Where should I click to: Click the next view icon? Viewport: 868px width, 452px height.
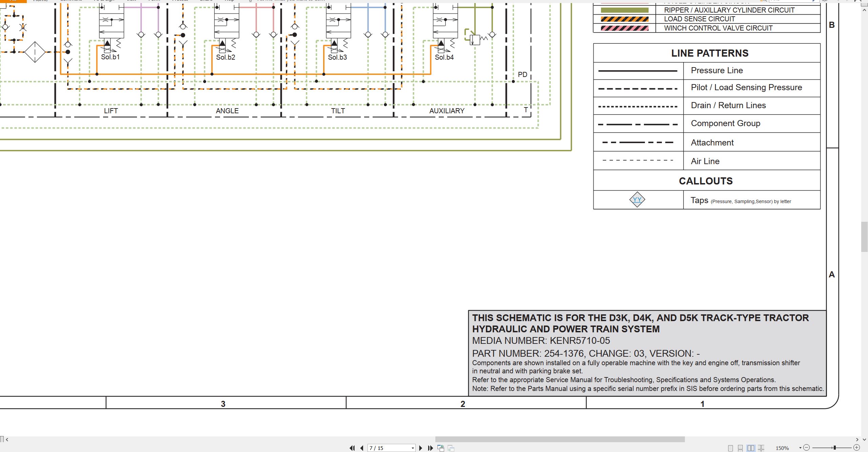451,448
